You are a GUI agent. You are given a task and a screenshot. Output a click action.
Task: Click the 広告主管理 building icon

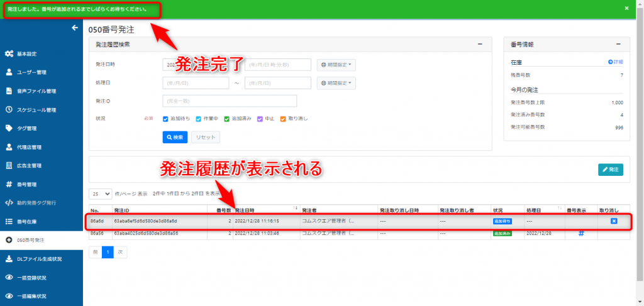9,166
